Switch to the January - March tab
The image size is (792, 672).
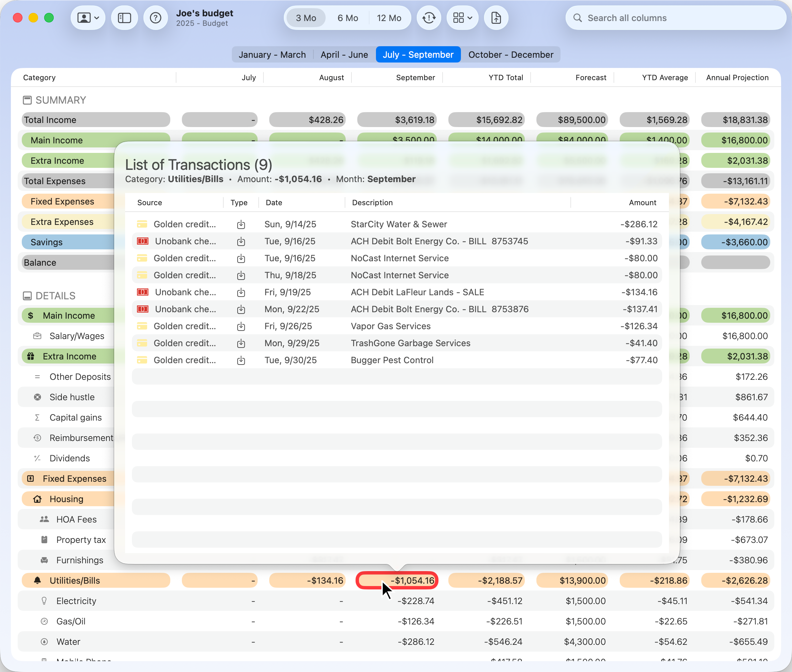pos(272,54)
